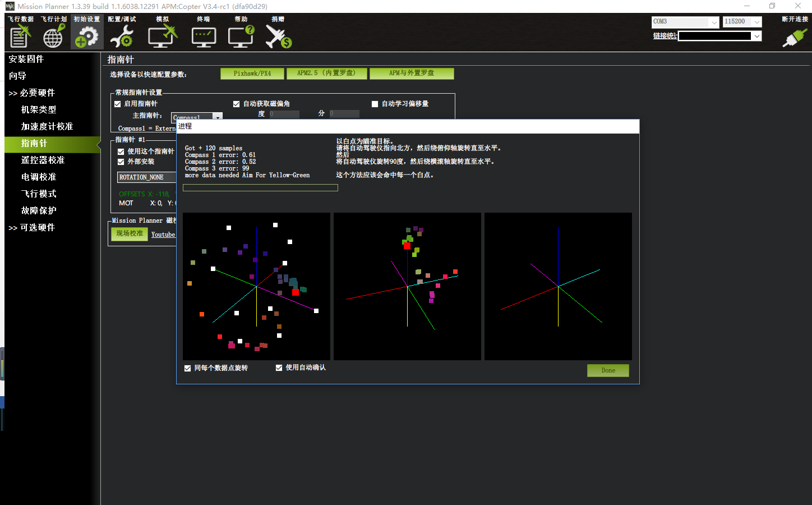
Task: Select 加速度计校准 in the sidebar
Action: [47, 126]
